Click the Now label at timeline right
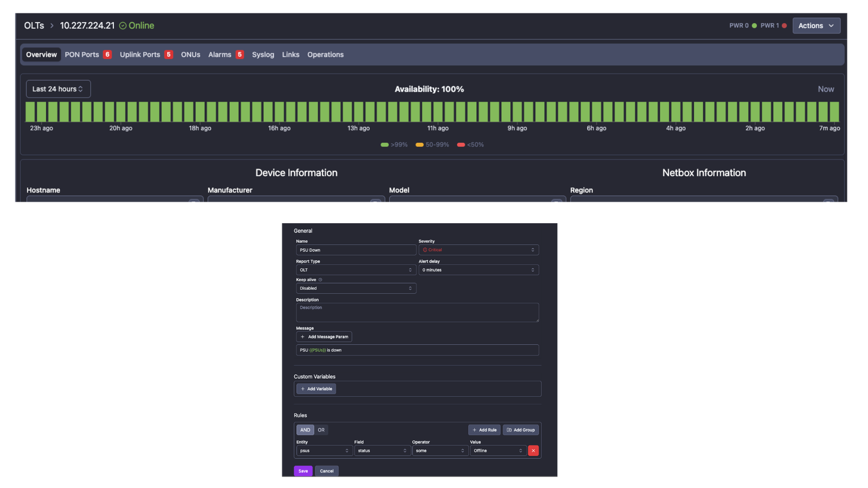This screenshot has height=488, width=868. click(x=826, y=89)
